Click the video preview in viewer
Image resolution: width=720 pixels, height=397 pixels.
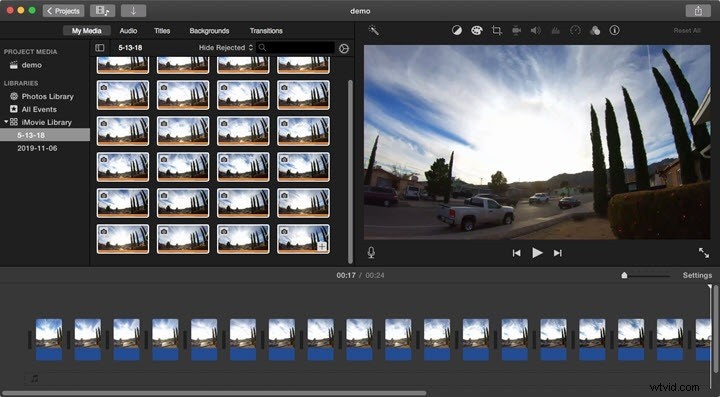click(537, 142)
